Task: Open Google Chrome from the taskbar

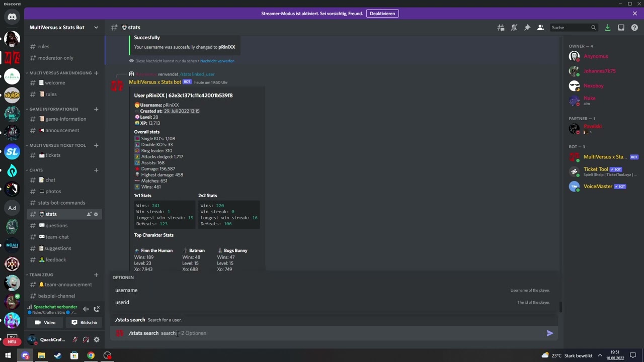Action: pyautogui.click(x=91, y=355)
